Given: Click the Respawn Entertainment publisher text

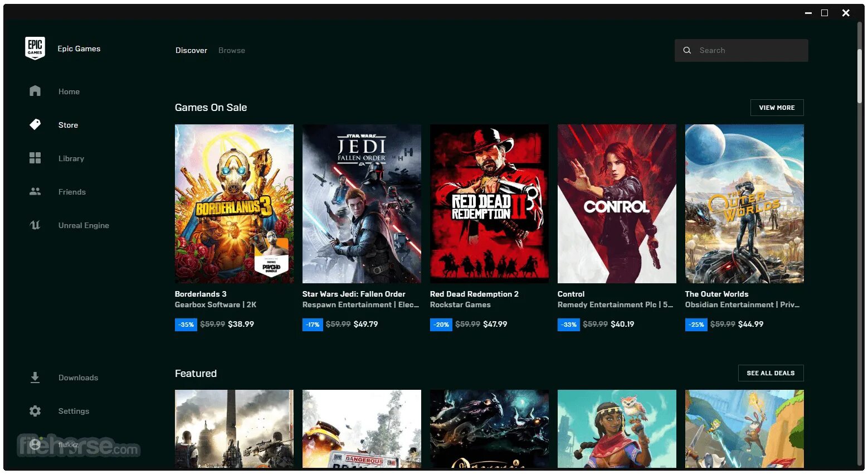Looking at the screenshot, I should point(360,304).
